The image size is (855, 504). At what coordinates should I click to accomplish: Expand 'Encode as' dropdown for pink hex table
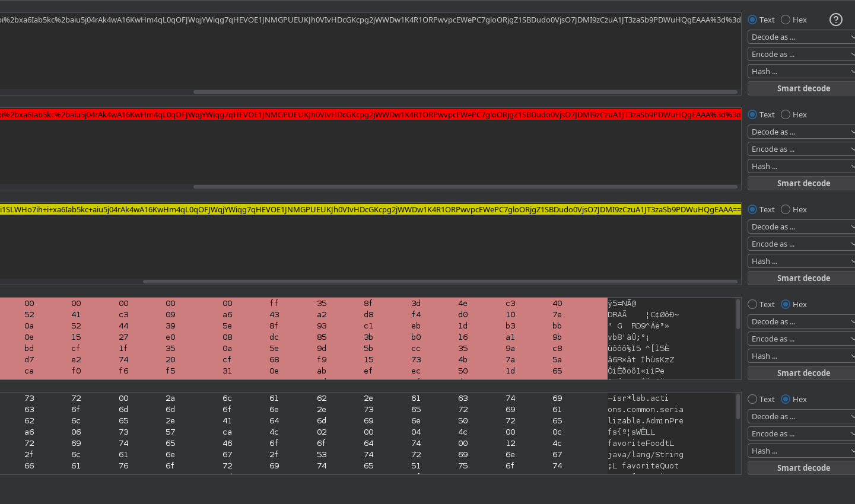pos(801,339)
